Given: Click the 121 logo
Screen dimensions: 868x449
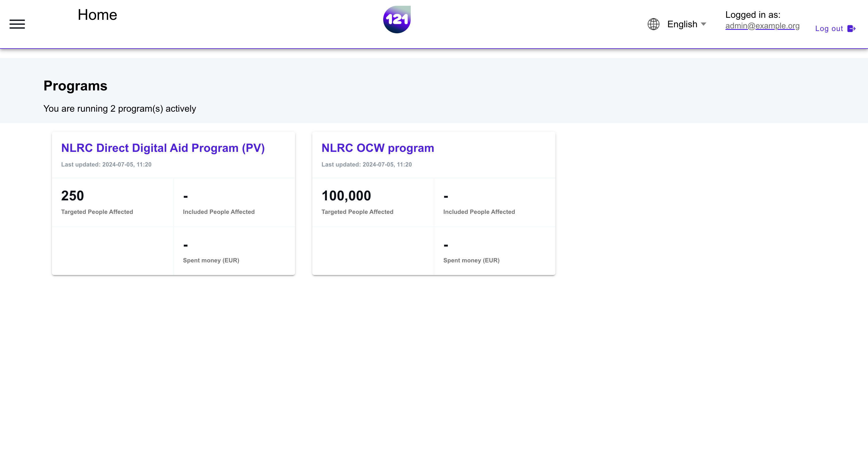Looking at the screenshot, I should tap(397, 20).
